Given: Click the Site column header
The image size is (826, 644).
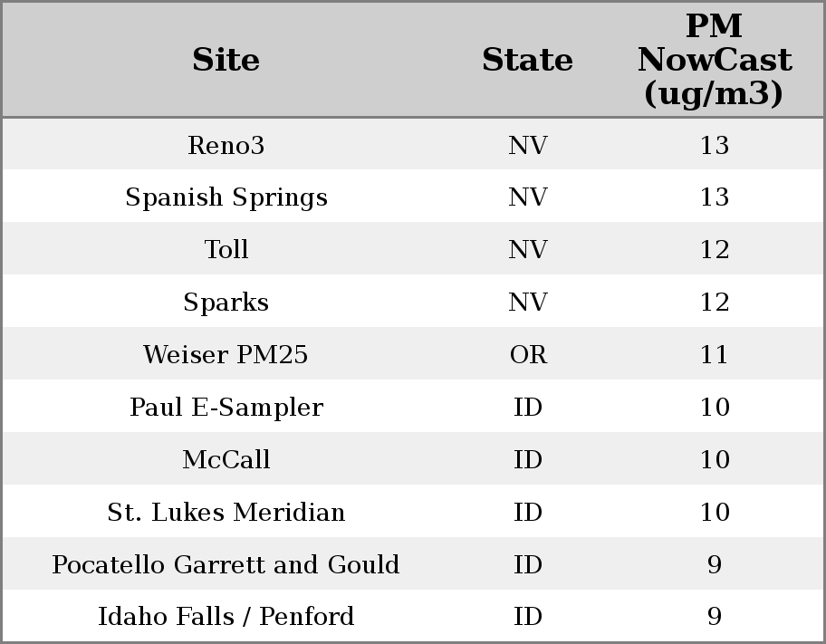Looking at the screenshot, I should [226, 60].
